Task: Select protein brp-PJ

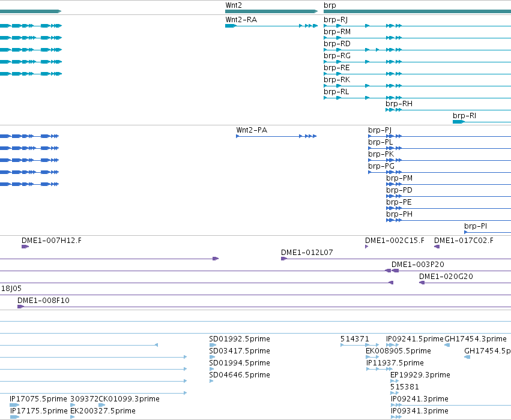Action: pos(379,130)
